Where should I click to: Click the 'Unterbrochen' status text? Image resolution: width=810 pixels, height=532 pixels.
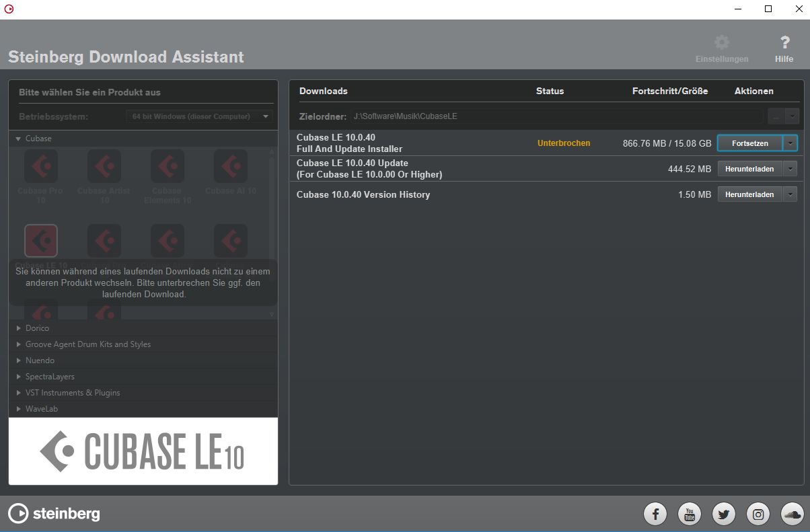[564, 143]
